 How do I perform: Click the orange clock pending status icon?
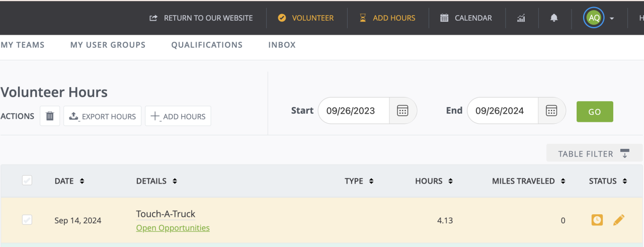tap(597, 220)
